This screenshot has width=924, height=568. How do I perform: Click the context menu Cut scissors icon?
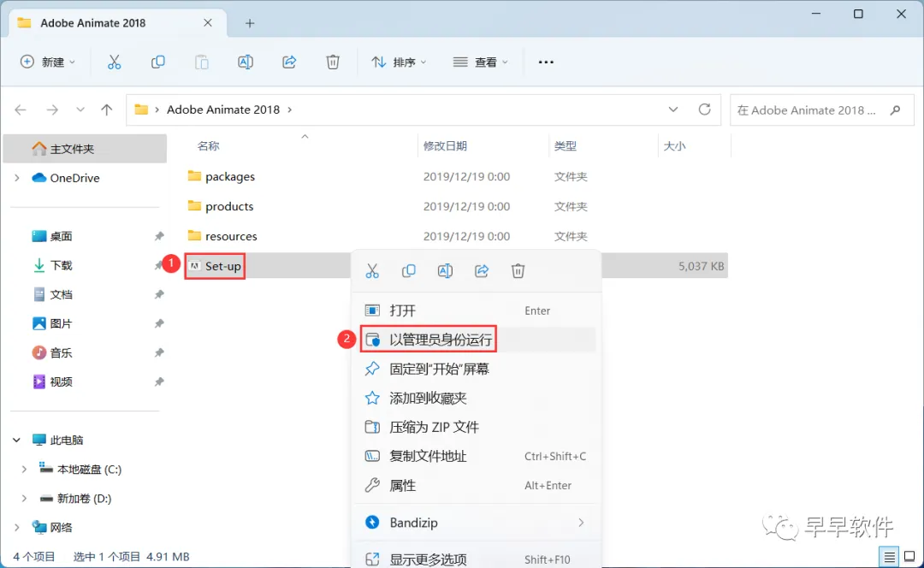point(372,271)
